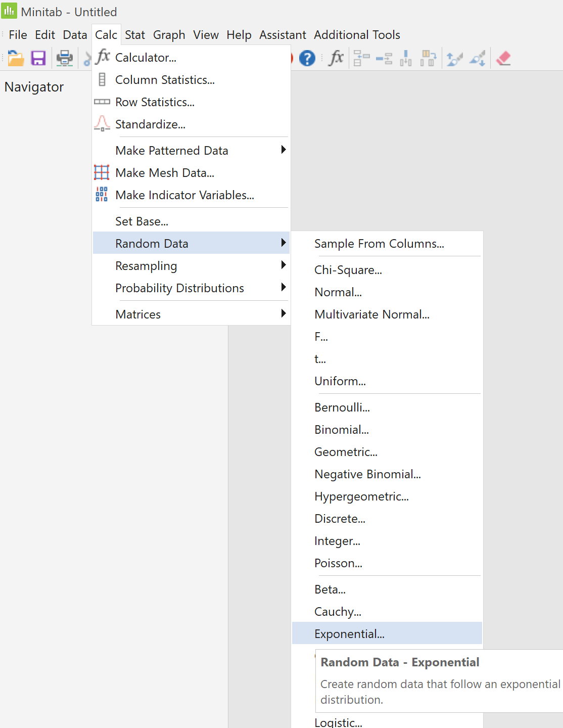The width and height of the screenshot is (563, 728).
Task: Select Bernoulli random data
Action: tap(387, 407)
